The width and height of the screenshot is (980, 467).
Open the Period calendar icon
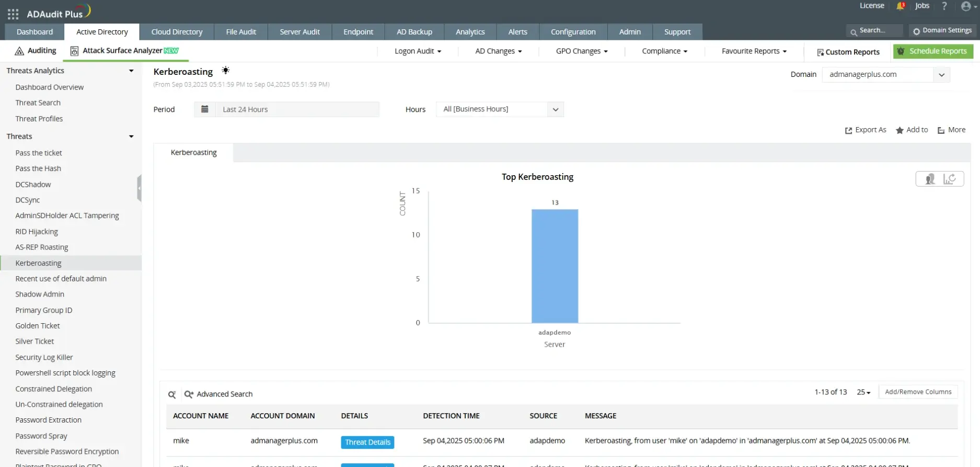tap(205, 109)
